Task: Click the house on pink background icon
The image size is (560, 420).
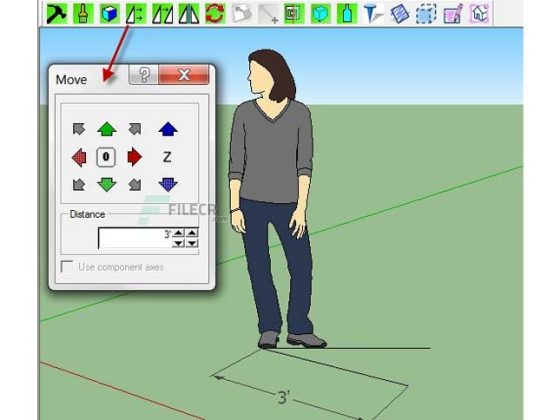Action: tap(479, 14)
